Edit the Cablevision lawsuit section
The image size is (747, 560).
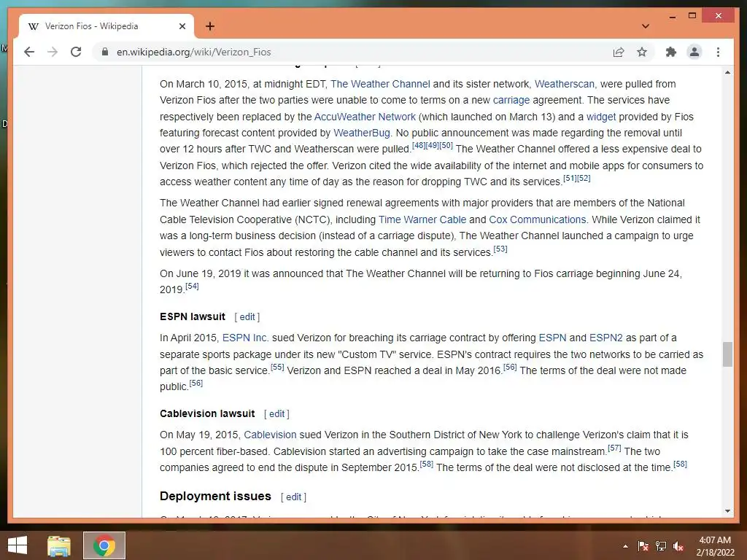(x=276, y=414)
